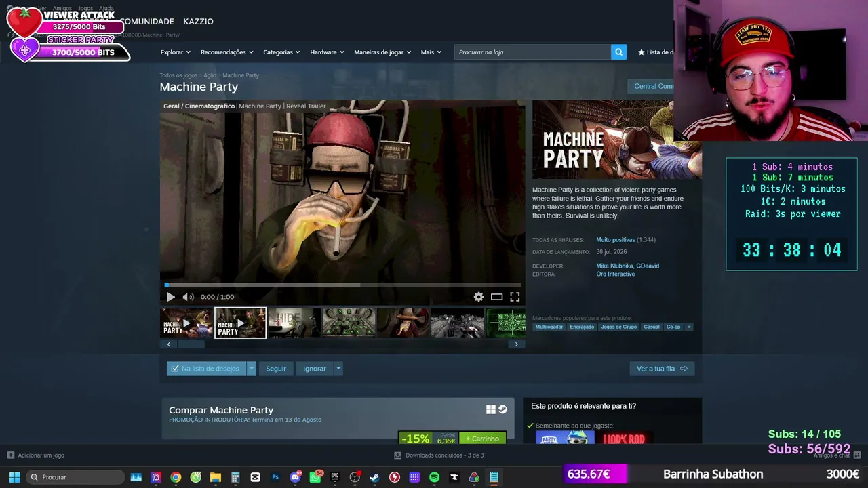The width and height of the screenshot is (868, 488).
Task: Select the Jogos de Grupo tag
Action: pos(619,327)
